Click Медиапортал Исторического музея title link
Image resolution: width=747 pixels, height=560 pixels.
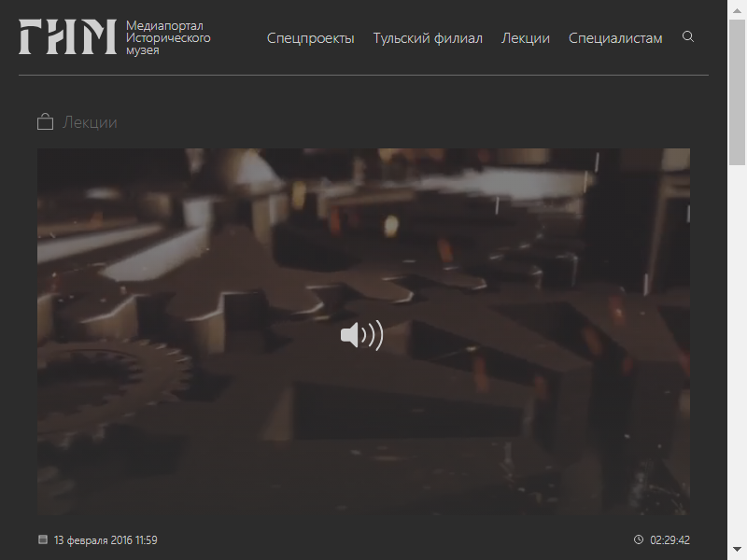pos(168,37)
